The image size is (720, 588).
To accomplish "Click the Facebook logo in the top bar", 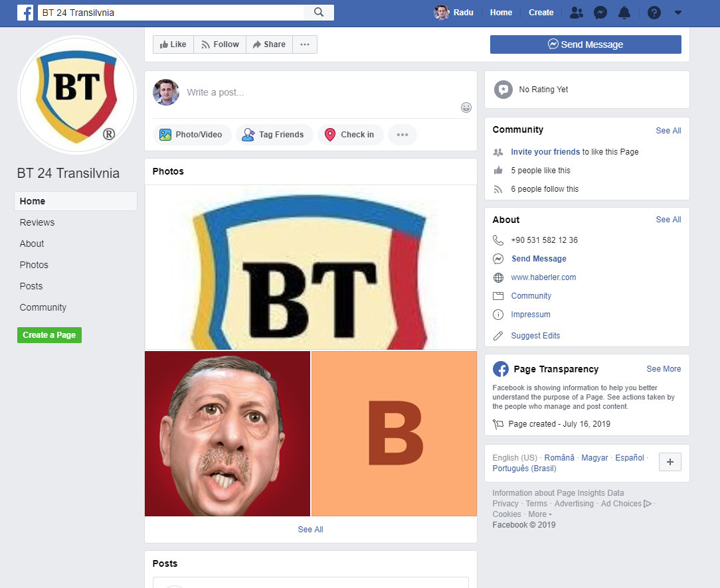I will (25, 13).
